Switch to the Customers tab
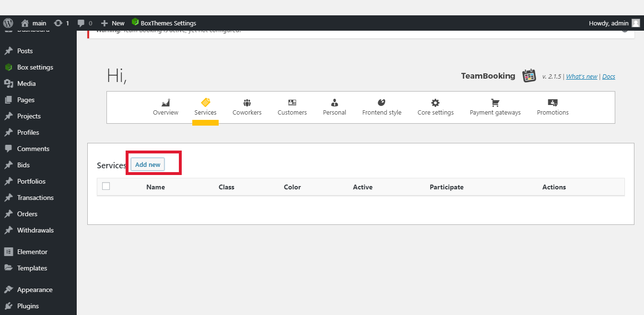644x315 pixels. (292, 107)
